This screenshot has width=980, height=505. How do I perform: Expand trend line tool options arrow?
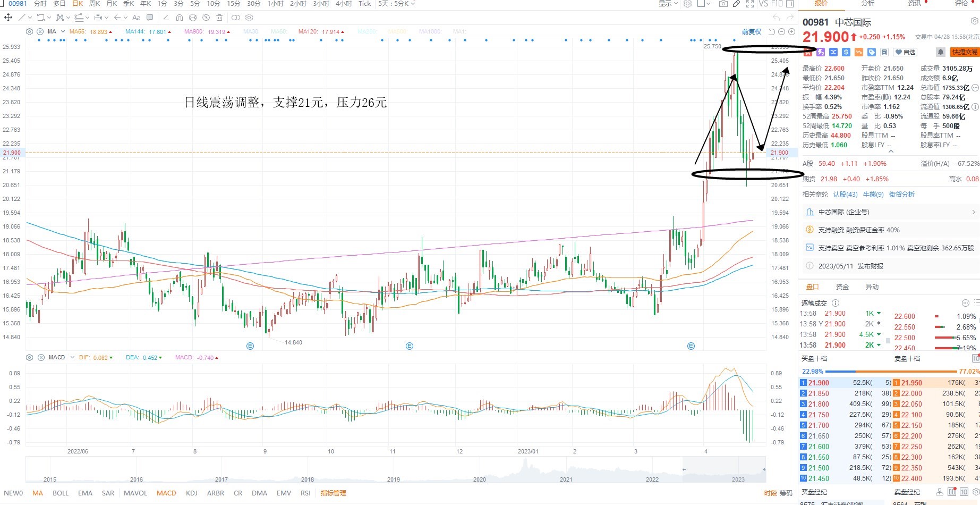[30, 18]
